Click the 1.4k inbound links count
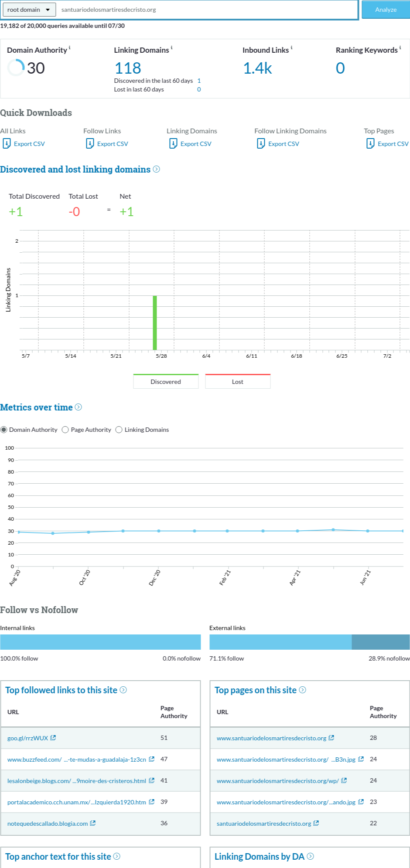Image resolution: width=410 pixels, height=868 pixels. point(257,68)
